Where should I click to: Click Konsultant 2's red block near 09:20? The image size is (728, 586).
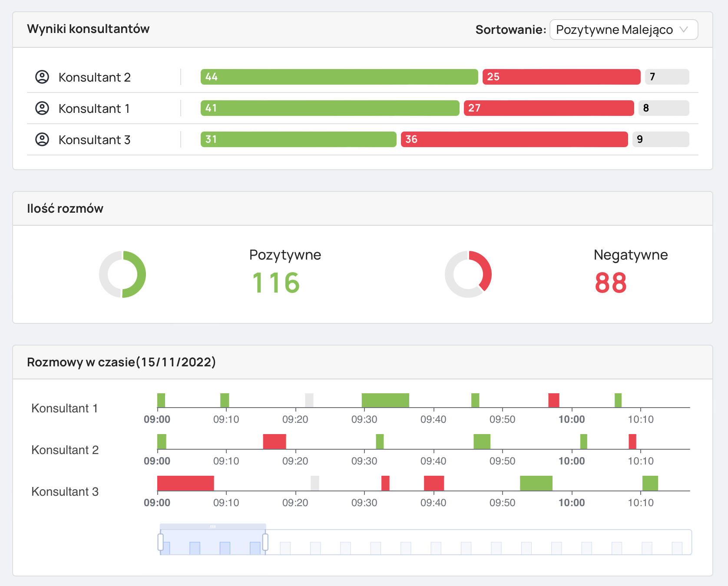[x=275, y=441]
